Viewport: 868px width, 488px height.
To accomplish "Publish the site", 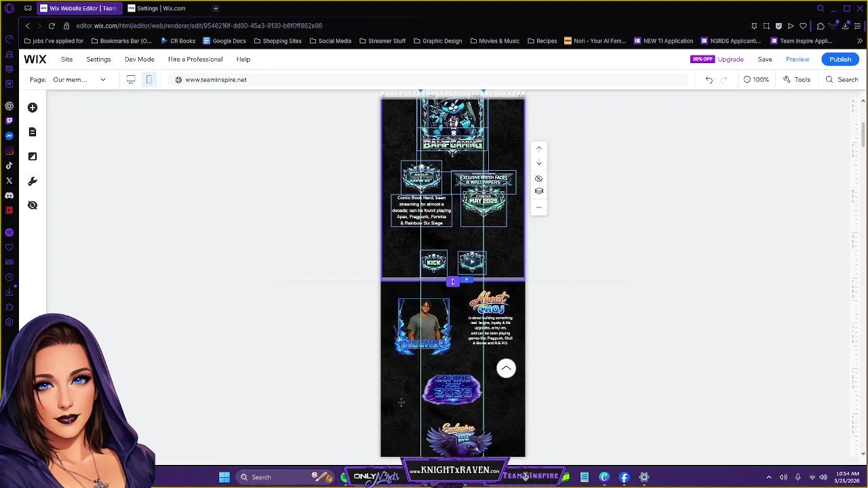I will click(840, 59).
